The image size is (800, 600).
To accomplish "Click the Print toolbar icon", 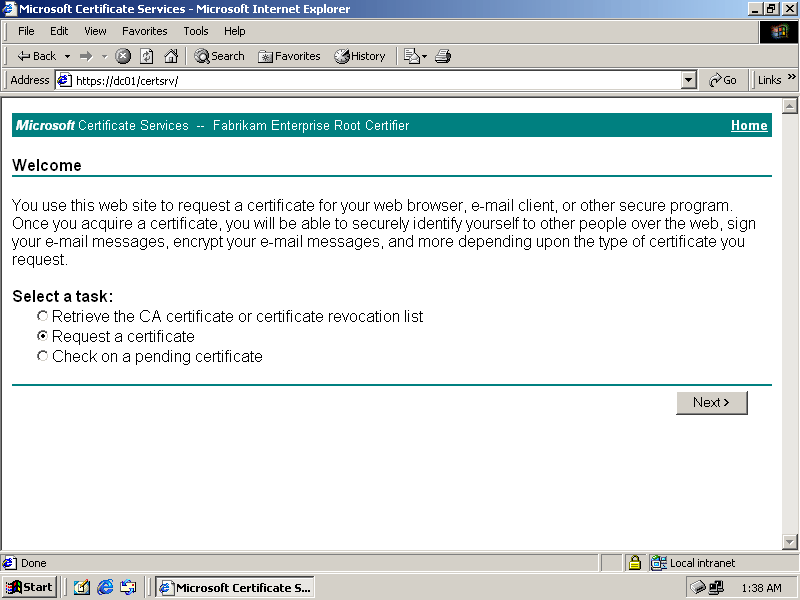I will coord(443,56).
